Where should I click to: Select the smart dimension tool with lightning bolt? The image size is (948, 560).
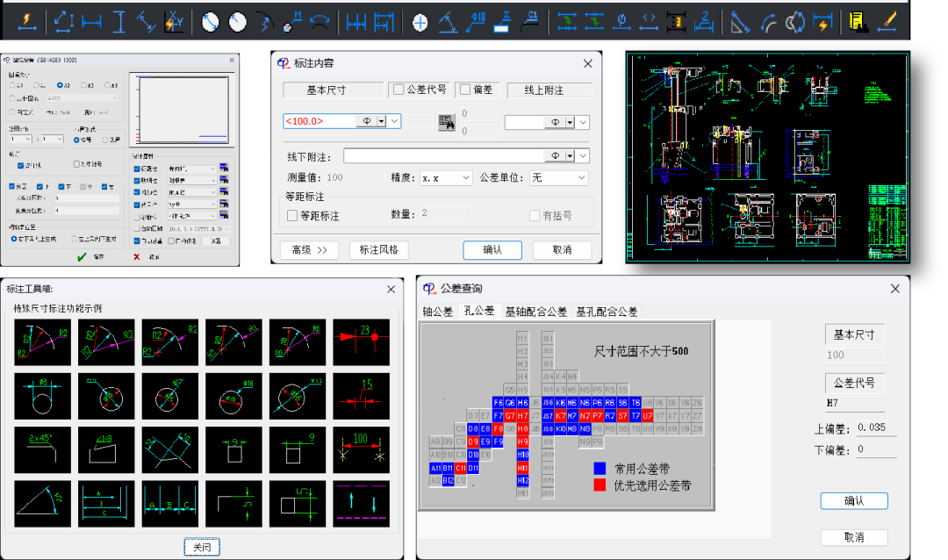(x=26, y=22)
